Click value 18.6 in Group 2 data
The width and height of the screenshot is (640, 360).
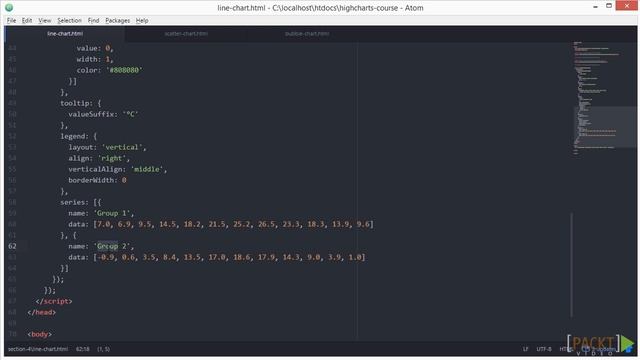click(x=242, y=257)
